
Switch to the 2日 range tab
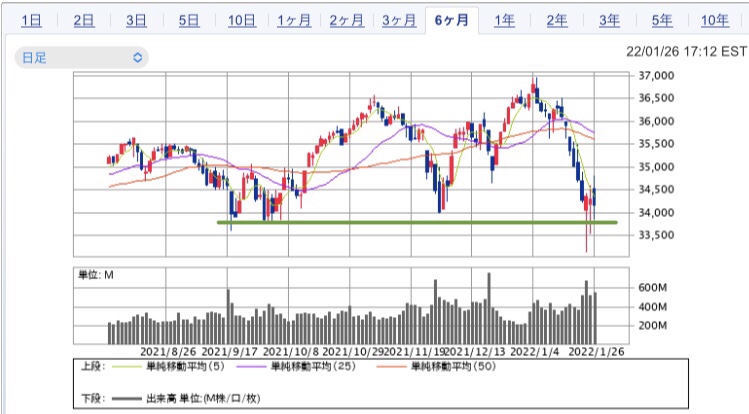[84, 21]
